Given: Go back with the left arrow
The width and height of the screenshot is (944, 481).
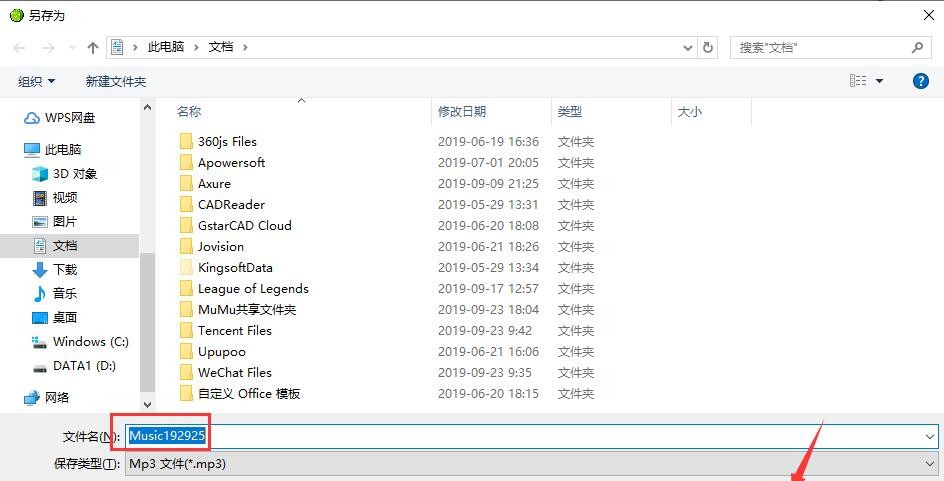Looking at the screenshot, I should (19, 48).
